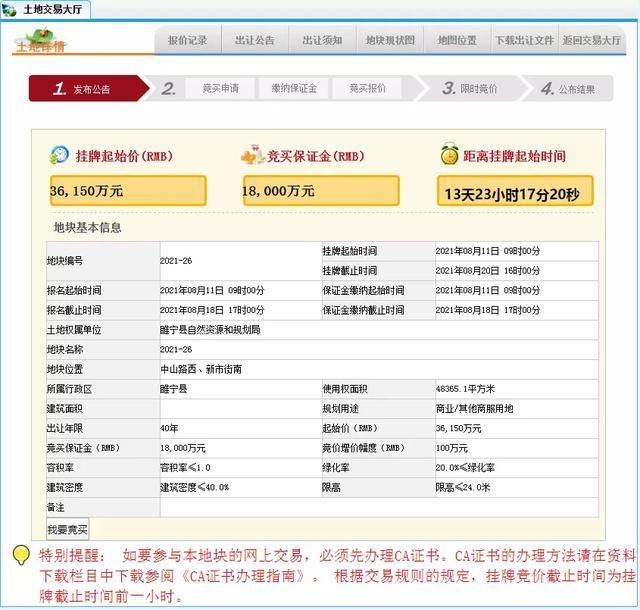
Task: Open the 出让公告 tab
Action: click(255, 40)
